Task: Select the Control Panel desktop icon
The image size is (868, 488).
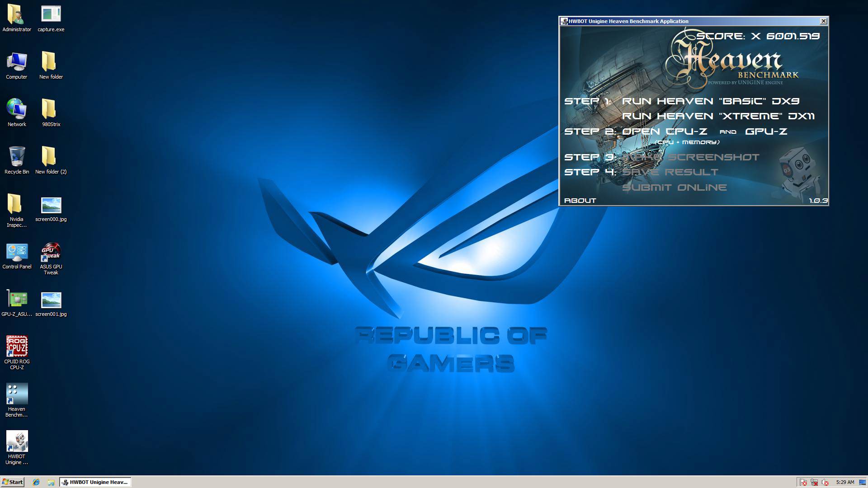Action: (17, 255)
